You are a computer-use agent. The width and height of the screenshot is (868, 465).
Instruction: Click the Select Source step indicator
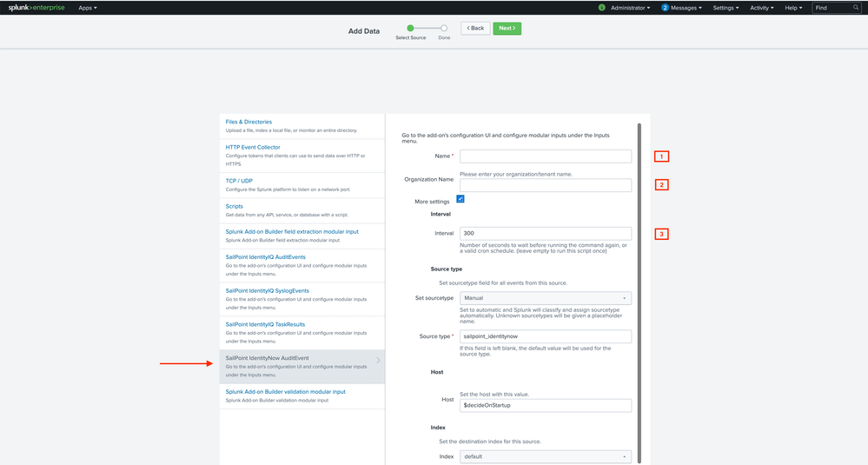click(x=410, y=29)
